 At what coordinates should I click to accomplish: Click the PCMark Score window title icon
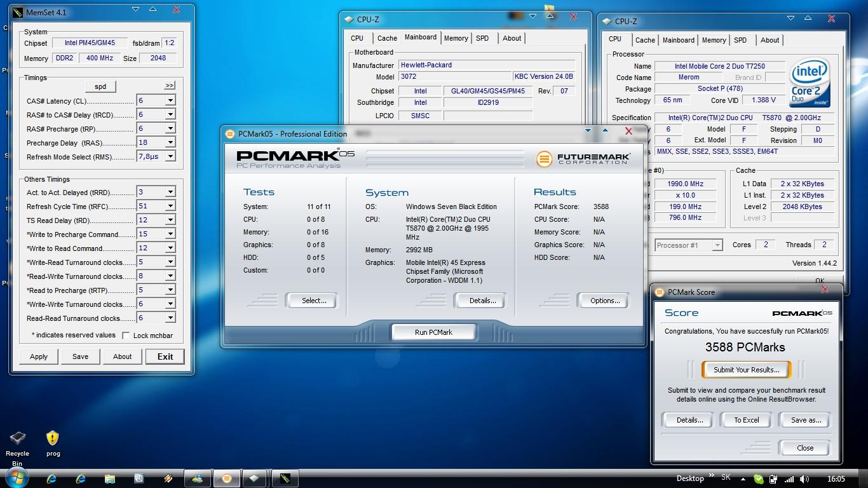click(660, 292)
